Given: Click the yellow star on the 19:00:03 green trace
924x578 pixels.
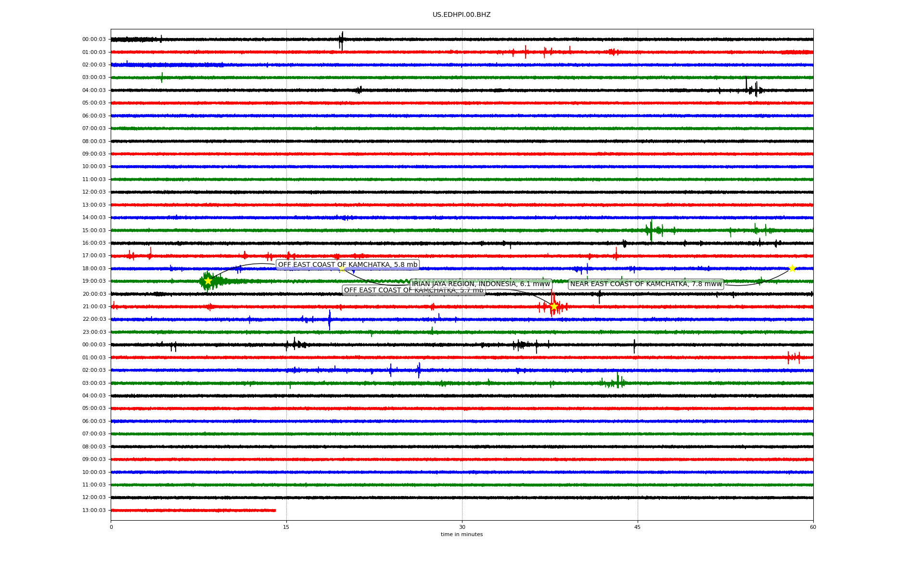Looking at the screenshot, I should coord(208,281).
